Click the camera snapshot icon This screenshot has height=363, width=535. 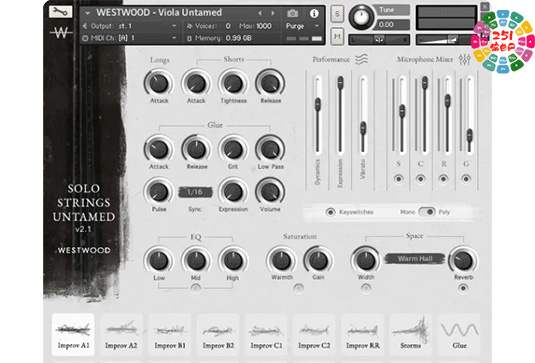tap(292, 13)
